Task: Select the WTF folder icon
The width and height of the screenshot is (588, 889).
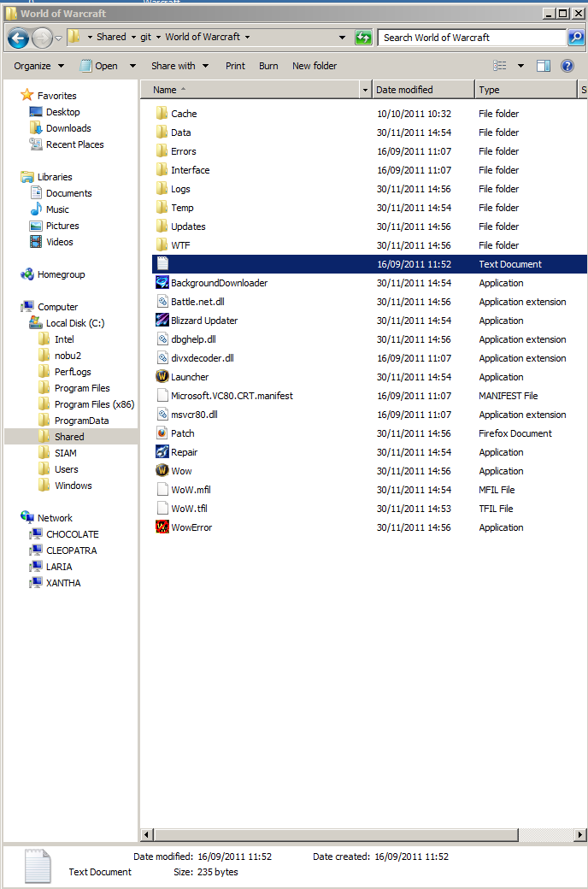Action: click(162, 244)
